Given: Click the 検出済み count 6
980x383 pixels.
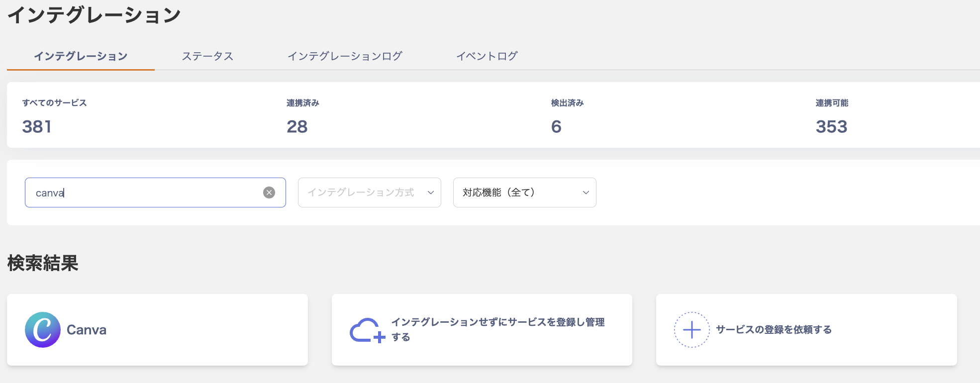Looking at the screenshot, I should click(556, 127).
